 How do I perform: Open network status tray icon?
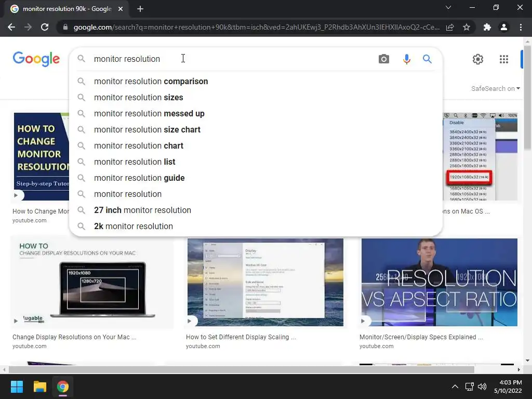pyautogui.click(x=470, y=387)
